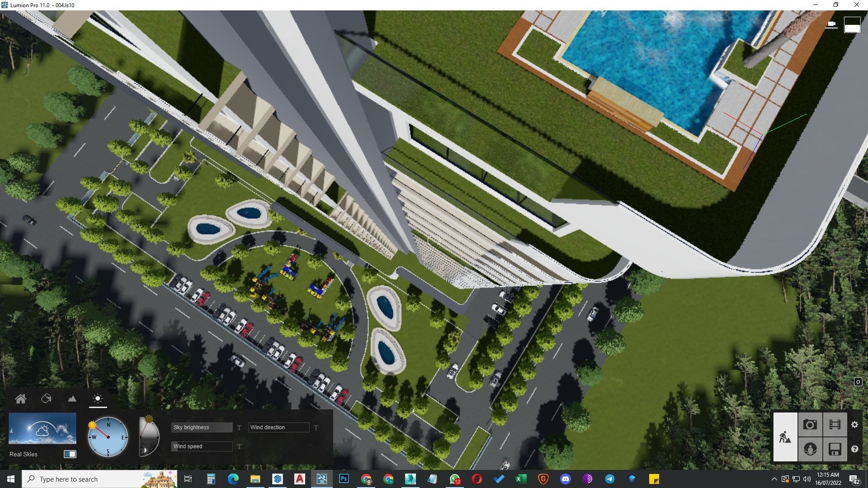Open the Save files floppy disk icon
Screen dimensions: 868x488
tap(835, 450)
